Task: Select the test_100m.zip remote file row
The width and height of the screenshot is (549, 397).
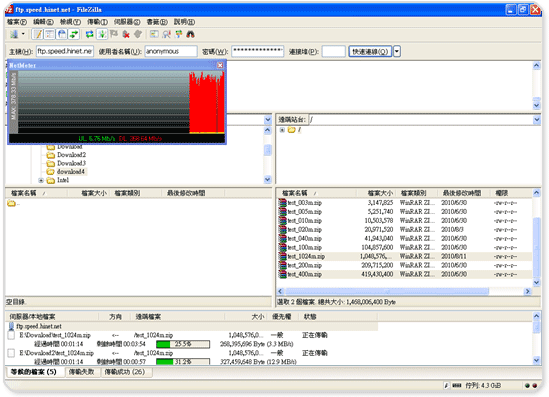Action: coord(405,248)
